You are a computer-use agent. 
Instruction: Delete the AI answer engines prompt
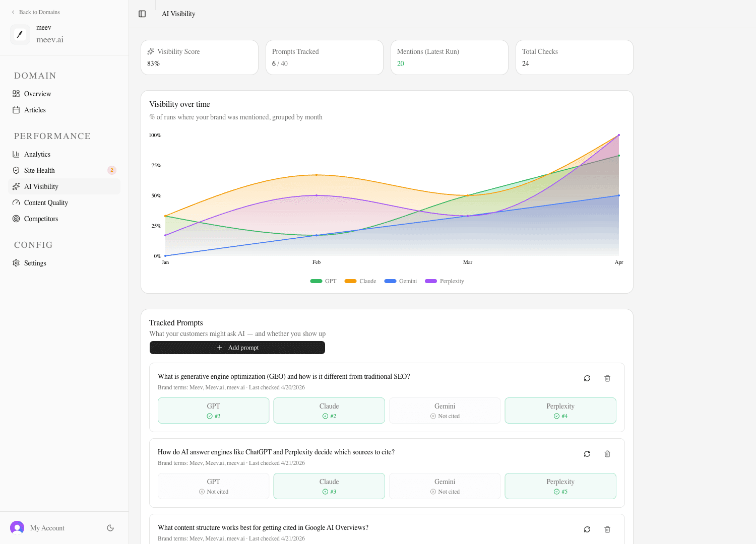[x=607, y=454]
